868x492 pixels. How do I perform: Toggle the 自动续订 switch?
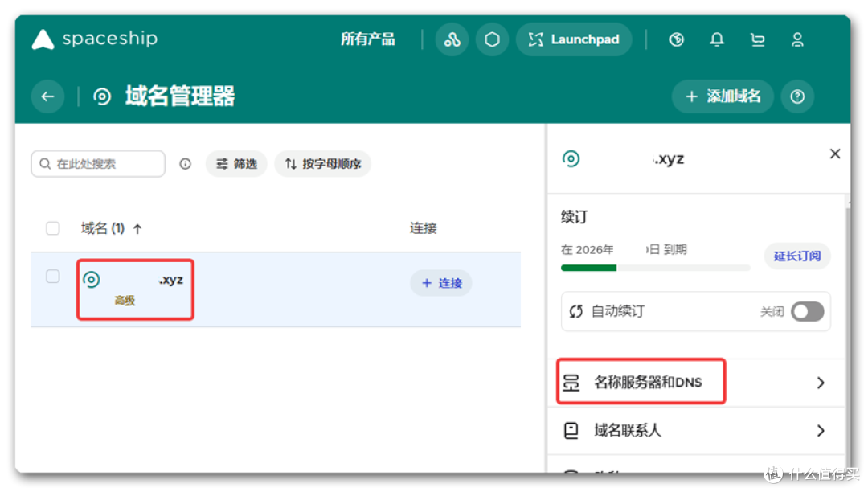coord(807,312)
